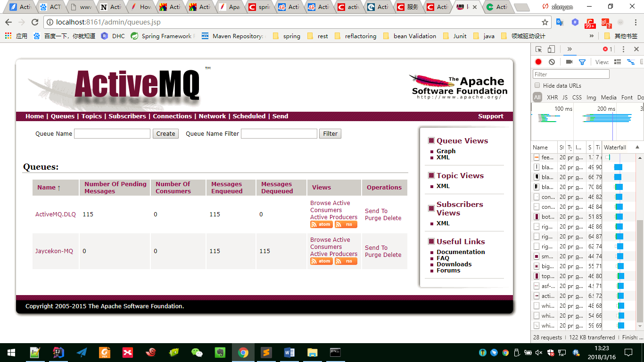Open the Todoist extension icon

(606, 23)
